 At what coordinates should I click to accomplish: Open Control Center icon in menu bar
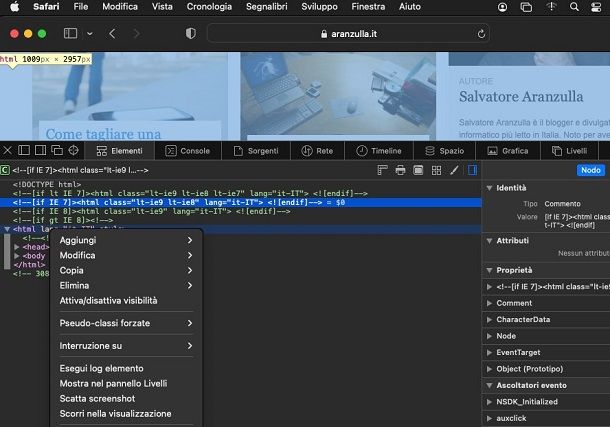pyautogui.click(x=596, y=7)
